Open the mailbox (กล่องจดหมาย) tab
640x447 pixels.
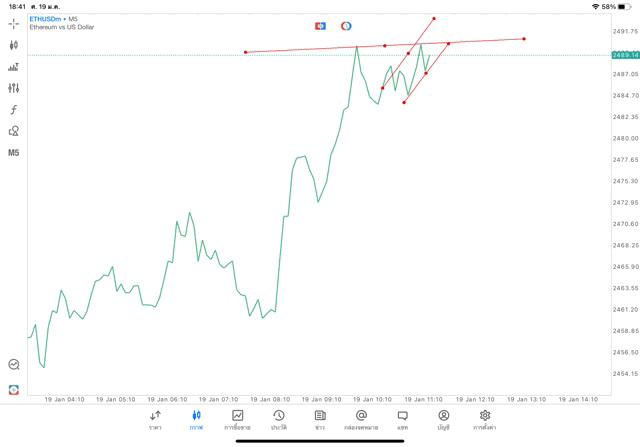[361, 419]
